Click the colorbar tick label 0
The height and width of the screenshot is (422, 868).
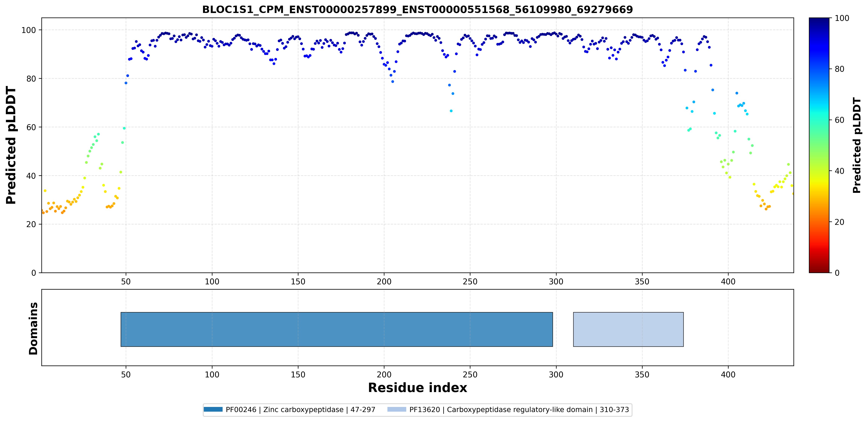pyautogui.click(x=837, y=272)
